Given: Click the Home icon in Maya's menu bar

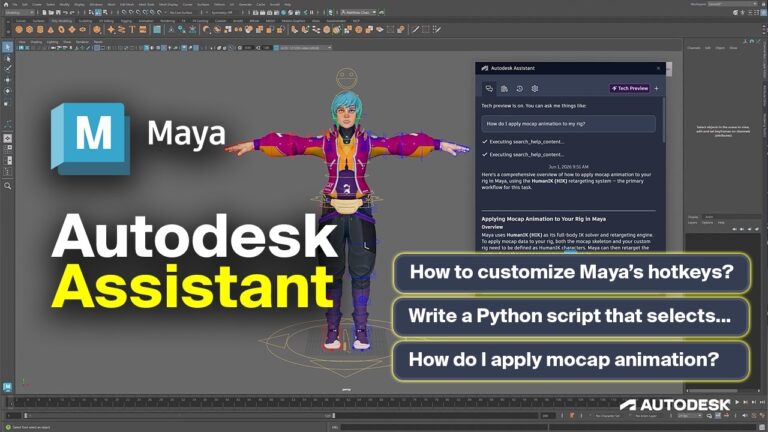Looking at the screenshot, I should point(6,4).
